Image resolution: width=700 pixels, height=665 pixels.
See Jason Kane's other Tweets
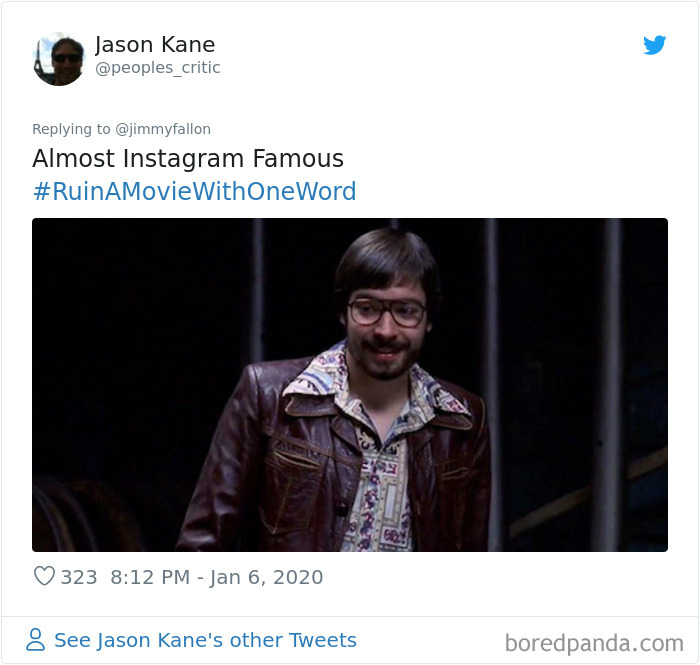tap(205, 640)
